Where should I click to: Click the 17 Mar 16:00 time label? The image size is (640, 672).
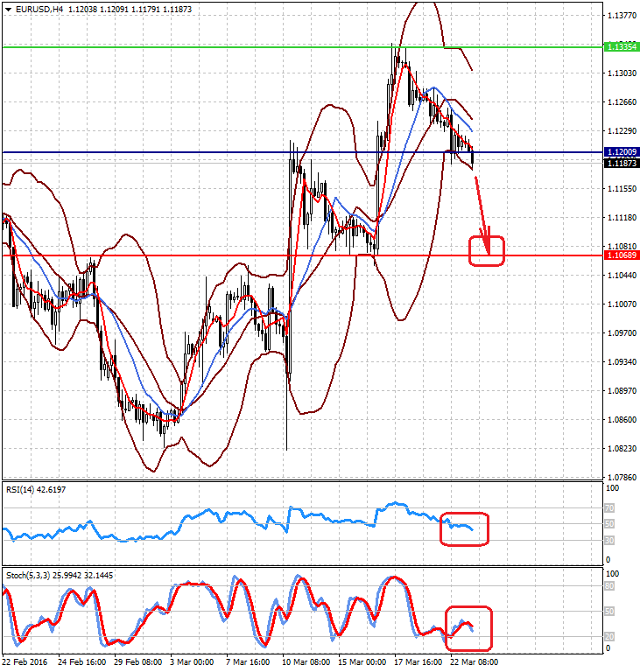(x=418, y=661)
